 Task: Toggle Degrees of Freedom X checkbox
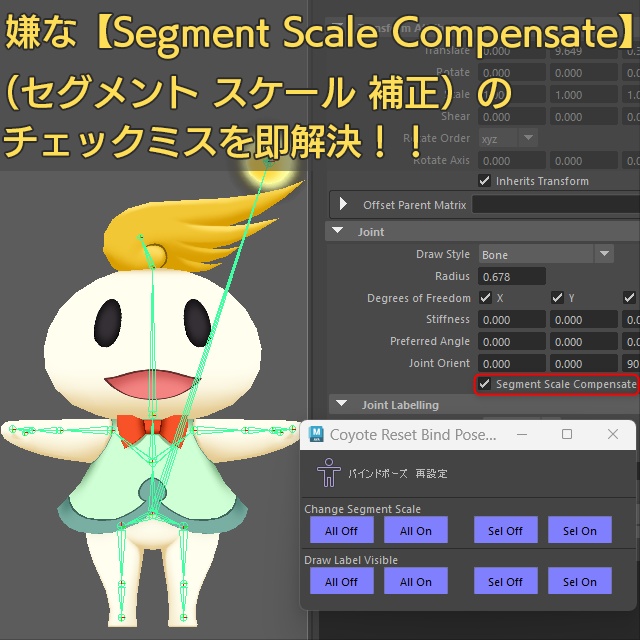485,298
